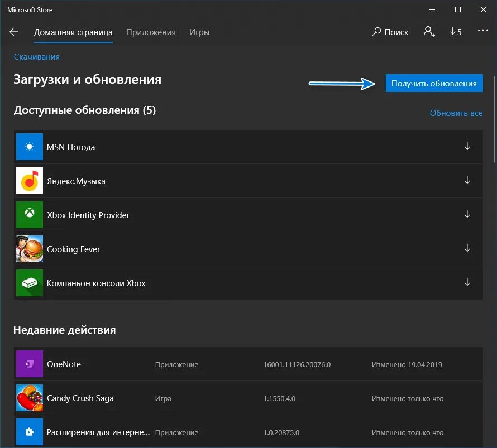
Task: Select the Компаньон консоли Xbox text
Action: click(x=96, y=283)
